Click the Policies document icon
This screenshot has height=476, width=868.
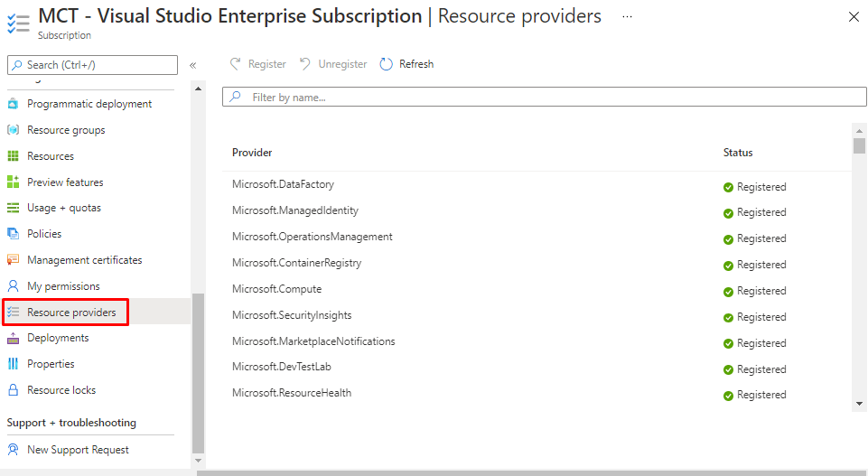pyautogui.click(x=13, y=234)
